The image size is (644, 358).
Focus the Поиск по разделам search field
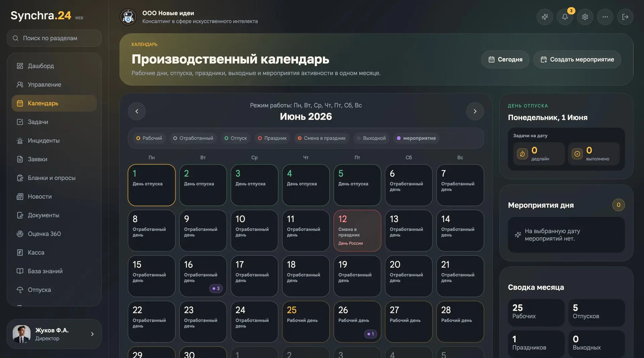coord(54,38)
